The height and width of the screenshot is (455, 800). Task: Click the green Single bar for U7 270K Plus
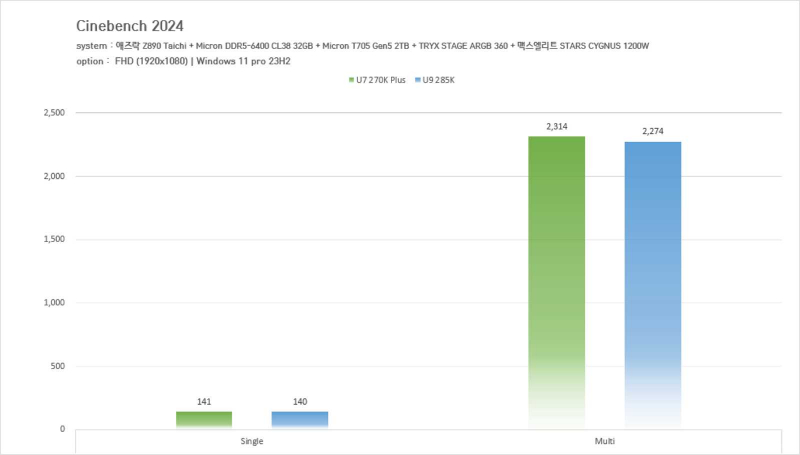pos(204,420)
